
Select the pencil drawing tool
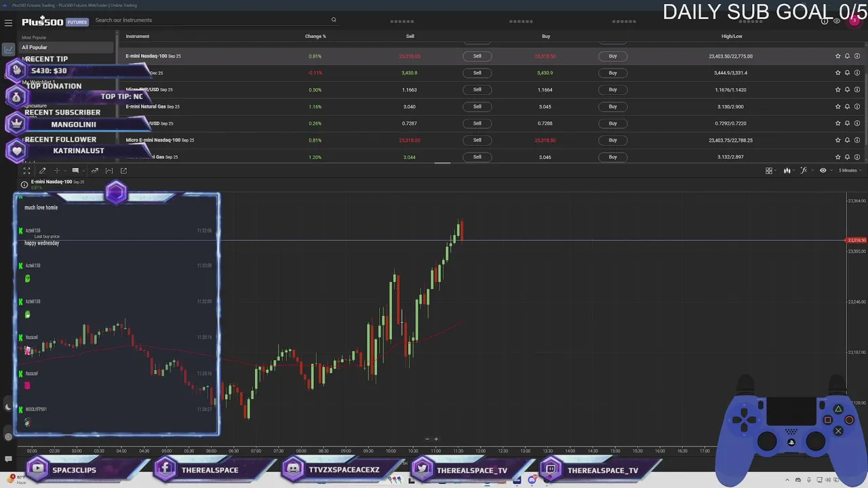[x=43, y=171]
